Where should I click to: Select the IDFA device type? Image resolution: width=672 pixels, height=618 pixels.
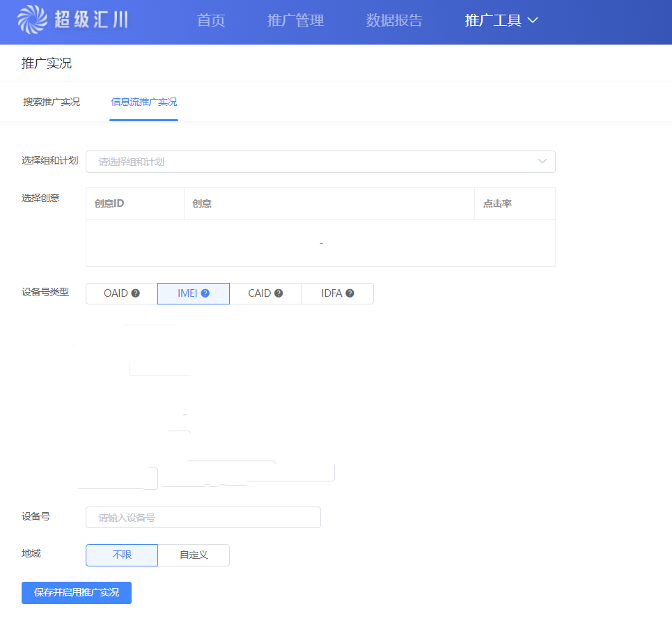pyautogui.click(x=338, y=293)
